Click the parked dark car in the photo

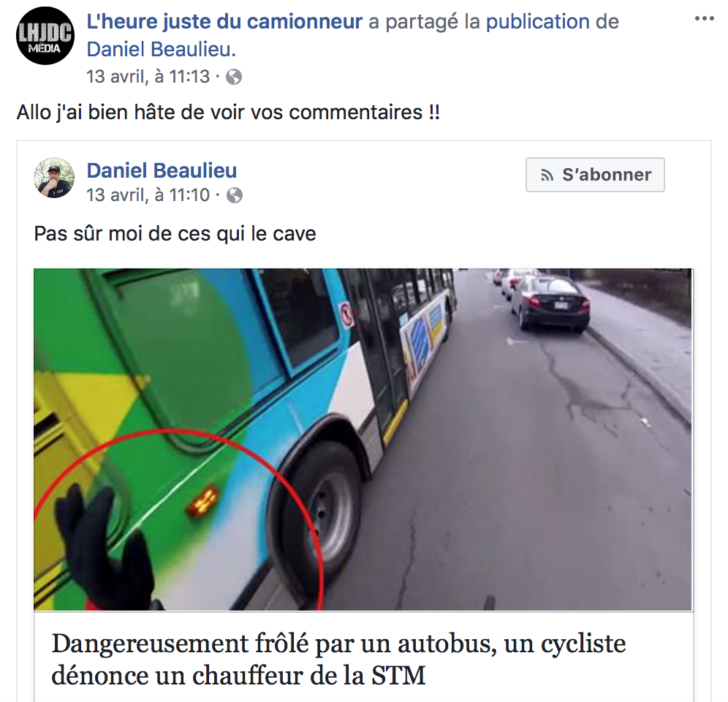tap(550, 303)
